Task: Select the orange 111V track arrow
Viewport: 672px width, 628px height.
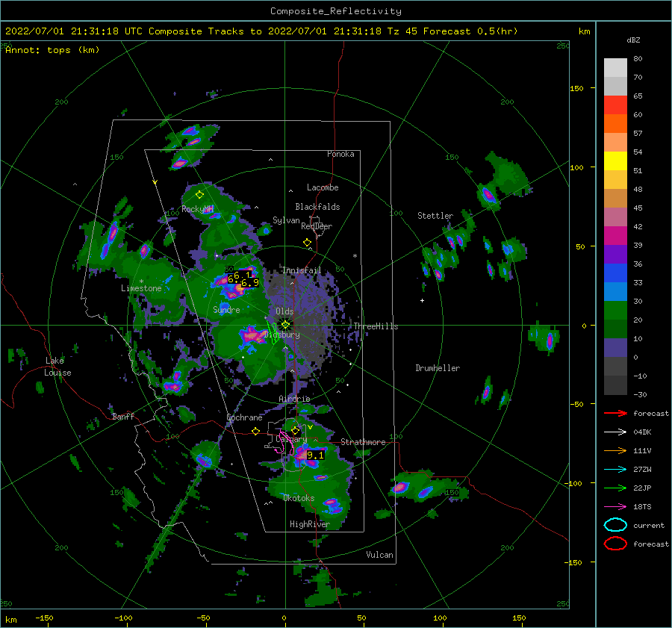Action: [x=615, y=450]
